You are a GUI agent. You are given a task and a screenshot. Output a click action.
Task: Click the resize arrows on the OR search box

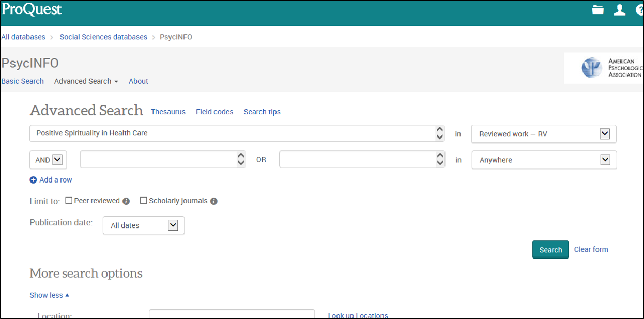pos(440,159)
